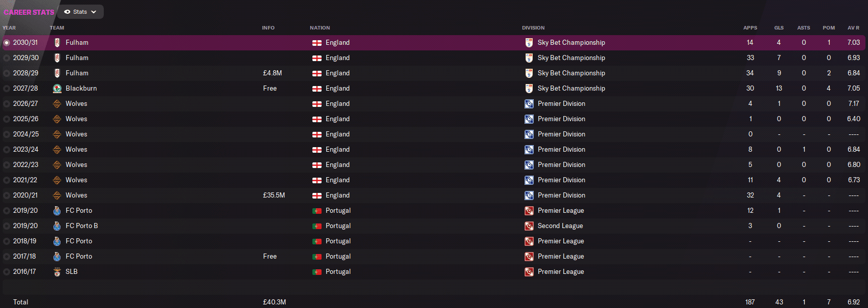Click the Sky Bet Championship logo for 2029/30
This screenshot has width=868, height=308.
click(x=529, y=58)
